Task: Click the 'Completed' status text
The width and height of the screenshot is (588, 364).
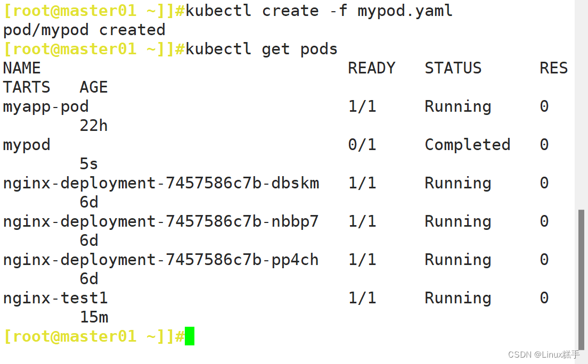Action: click(x=468, y=145)
